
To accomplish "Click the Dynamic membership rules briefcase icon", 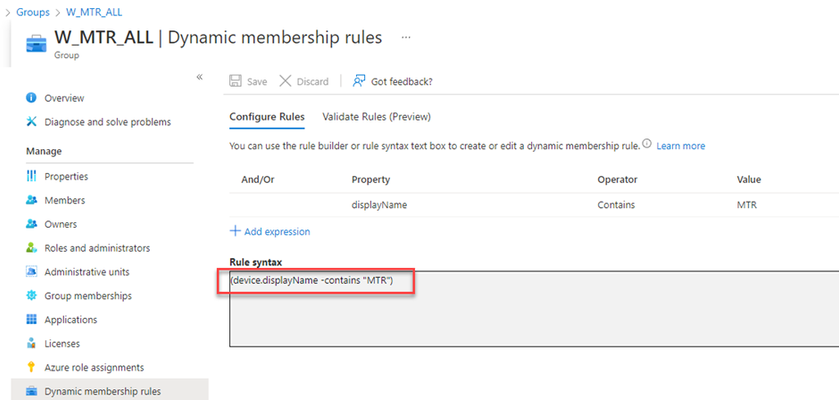I will click(32, 391).
